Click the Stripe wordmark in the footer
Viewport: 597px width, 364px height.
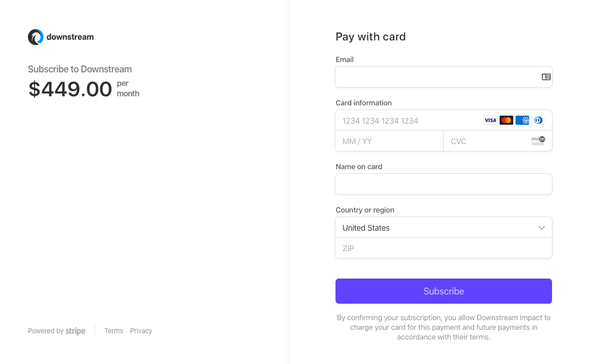pyautogui.click(x=76, y=330)
